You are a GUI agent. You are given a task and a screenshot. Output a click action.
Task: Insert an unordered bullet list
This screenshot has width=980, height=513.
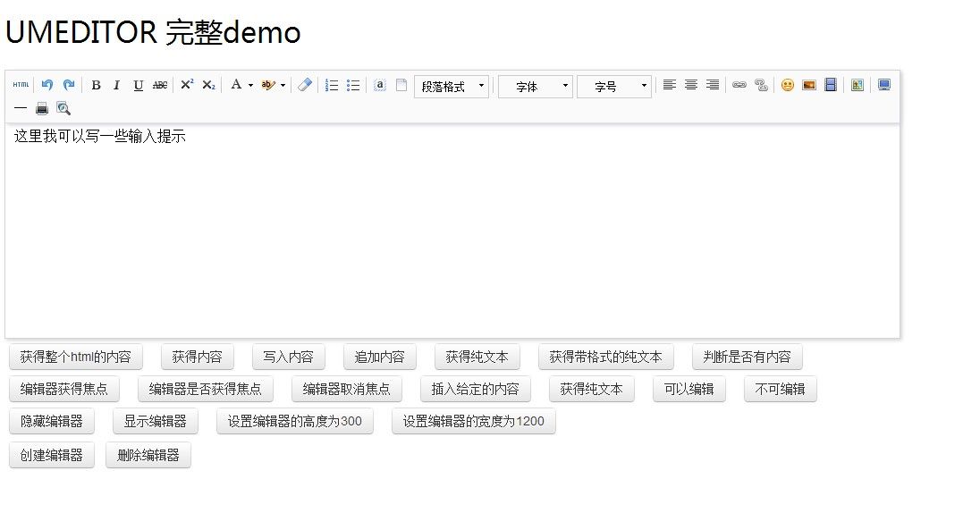pyautogui.click(x=353, y=85)
